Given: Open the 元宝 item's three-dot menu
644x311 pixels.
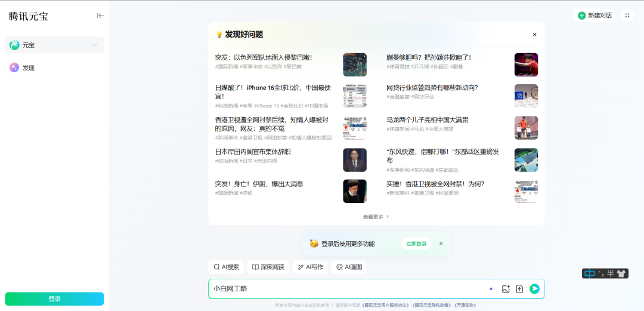Looking at the screenshot, I should pos(95,45).
